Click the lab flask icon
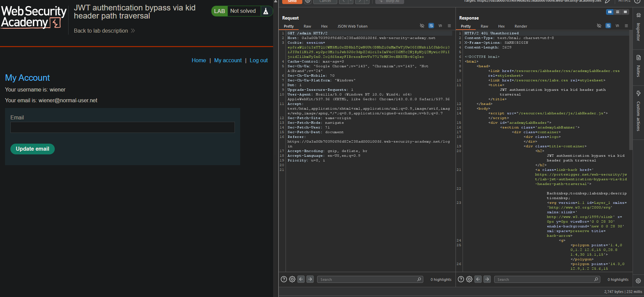Screen dimensions: 644x297 [x=266, y=11]
